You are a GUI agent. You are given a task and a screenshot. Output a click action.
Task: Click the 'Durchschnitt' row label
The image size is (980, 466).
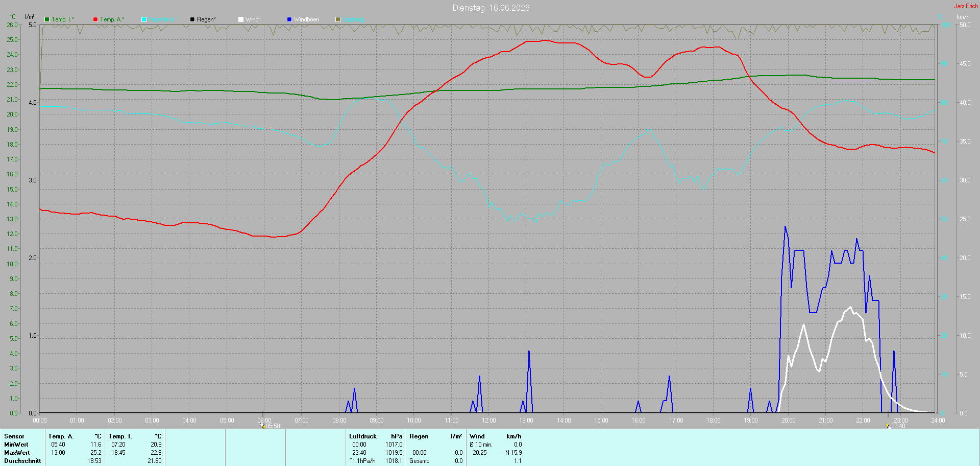click(22, 461)
